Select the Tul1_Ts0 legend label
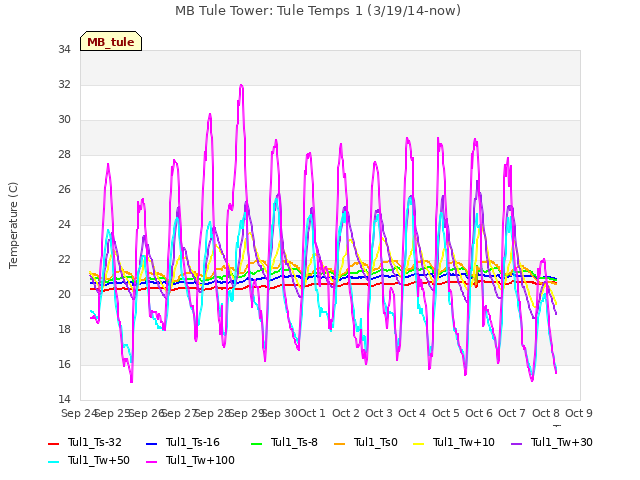The width and height of the screenshot is (640, 480). [376, 442]
